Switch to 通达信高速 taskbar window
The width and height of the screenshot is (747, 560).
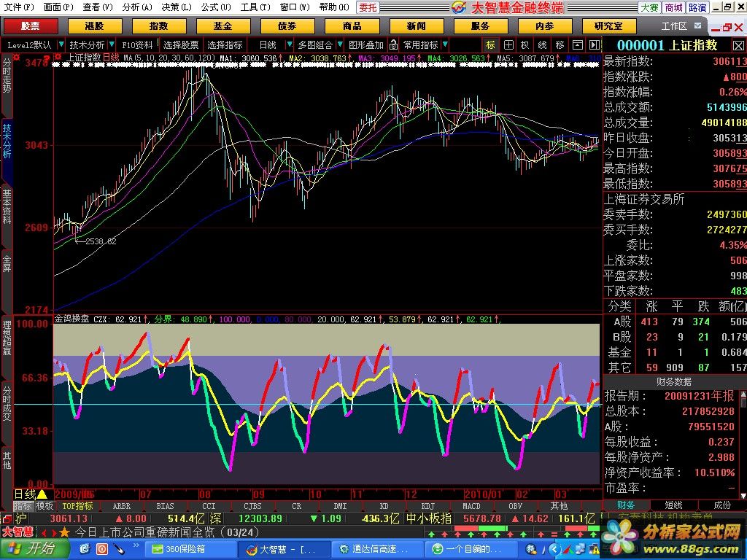pos(376,549)
